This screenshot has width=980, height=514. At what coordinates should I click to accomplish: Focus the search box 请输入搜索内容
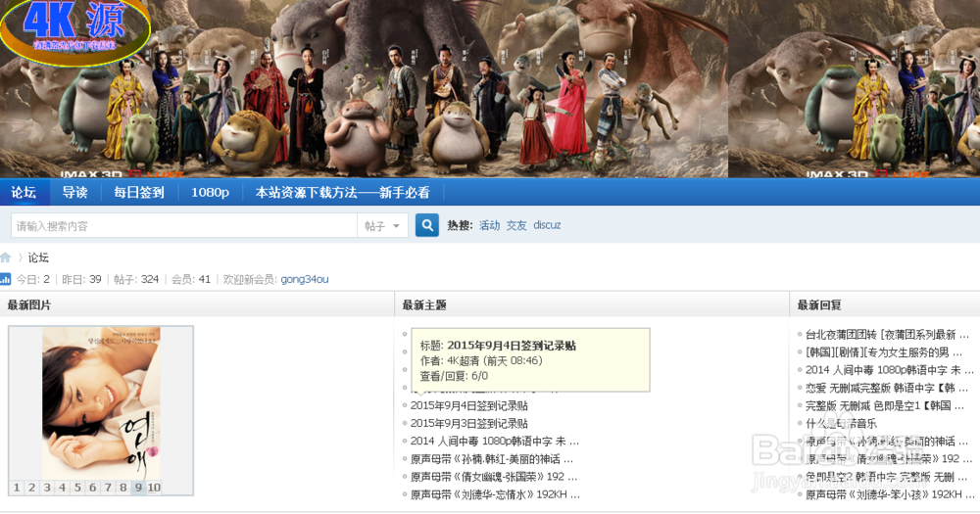184,225
